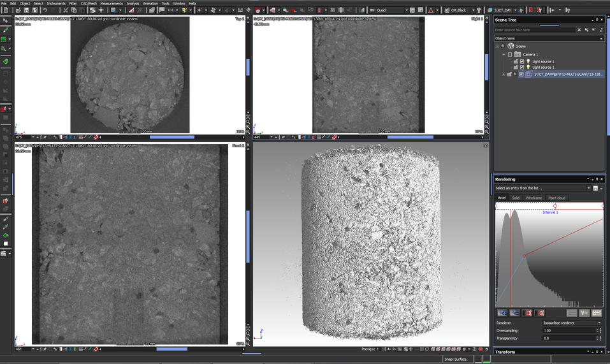This screenshot has width=610, height=364.
Task: Select the green pencil drawing tool in left toolbar
Action: pos(6,29)
